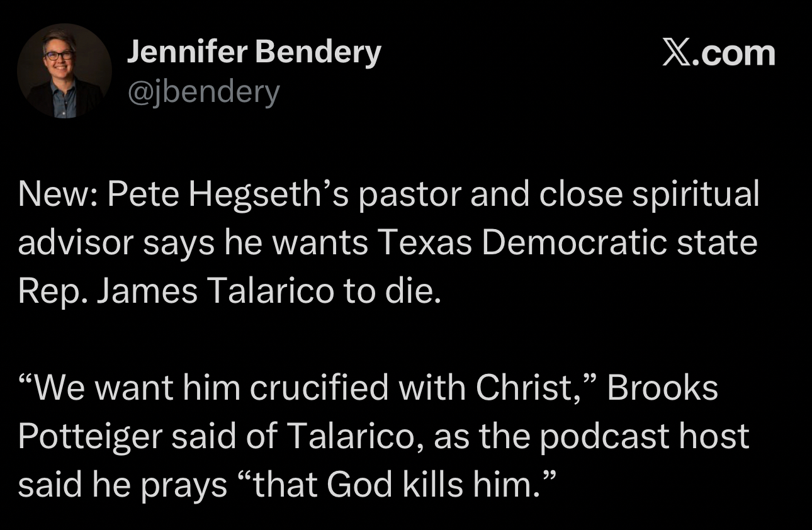Click the words "close spiritual" in line one
Image resolution: width=812 pixels, height=530 pixels.
coord(648,196)
